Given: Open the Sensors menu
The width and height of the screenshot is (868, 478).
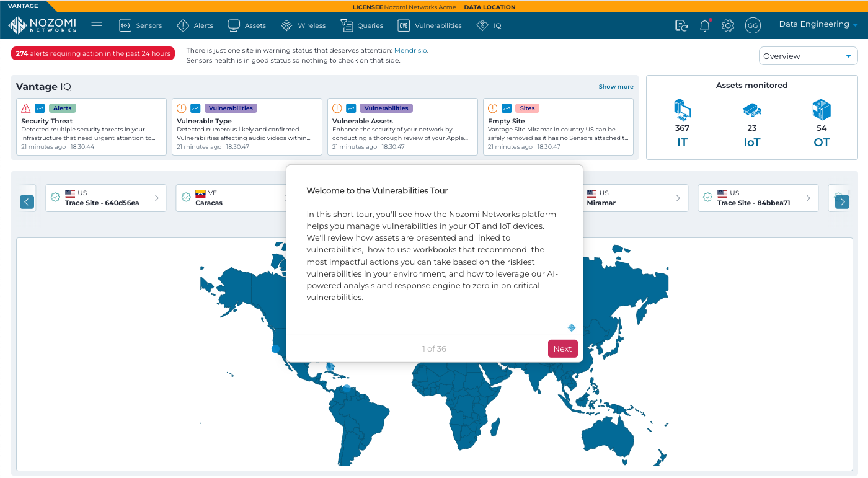Looking at the screenshot, I should (141, 25).
